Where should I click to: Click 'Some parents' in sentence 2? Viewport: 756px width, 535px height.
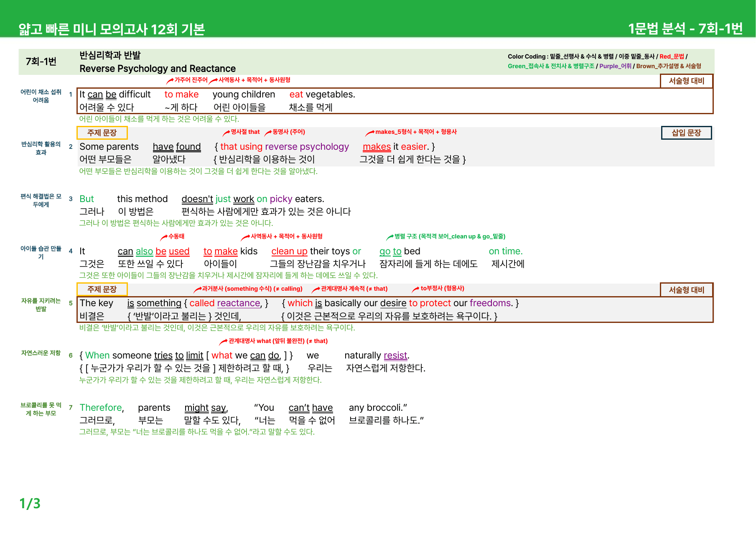pos(109,147)
